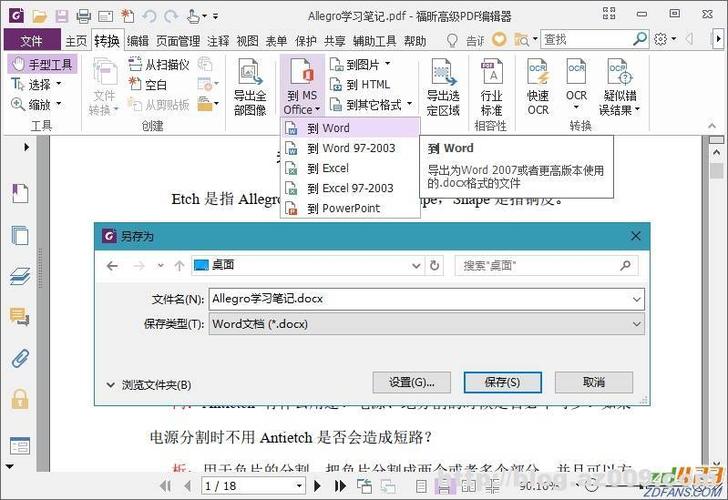Go to next page in status bar
Image resolution: width=728 pixels, height=500 pixels.
coord(317,486)
